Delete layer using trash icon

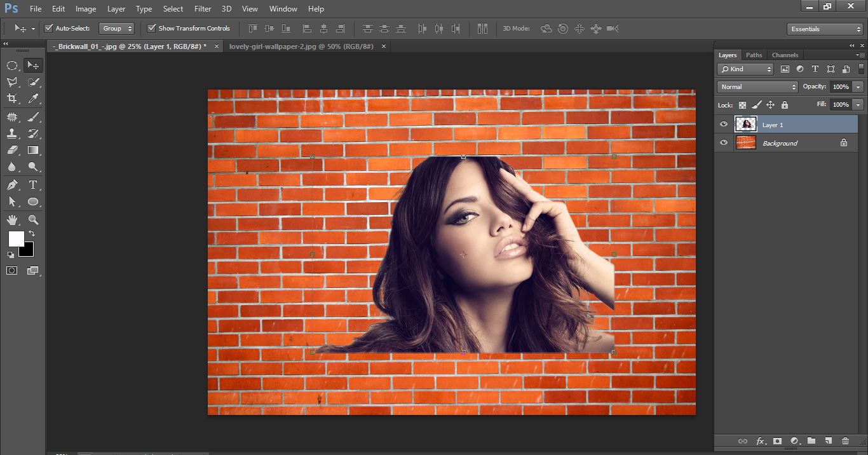(x=845, y=440)
